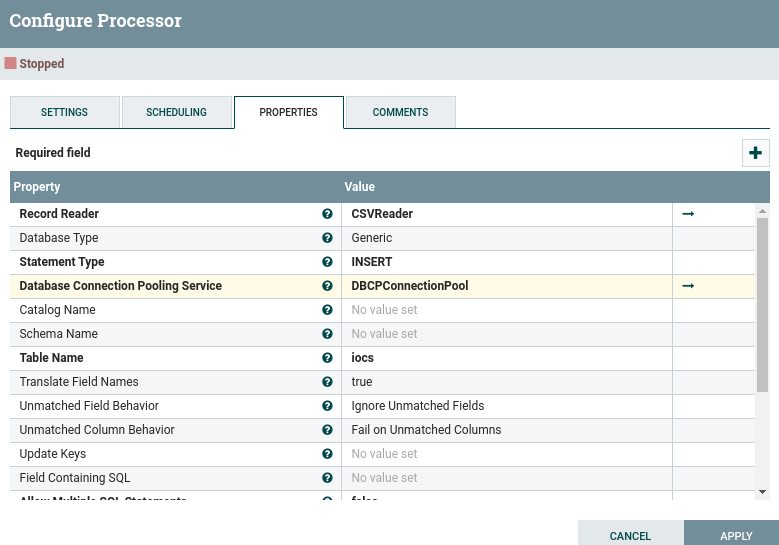The image size is (779, 545).
Task: Click the Value column header
Action: point(360,187)
